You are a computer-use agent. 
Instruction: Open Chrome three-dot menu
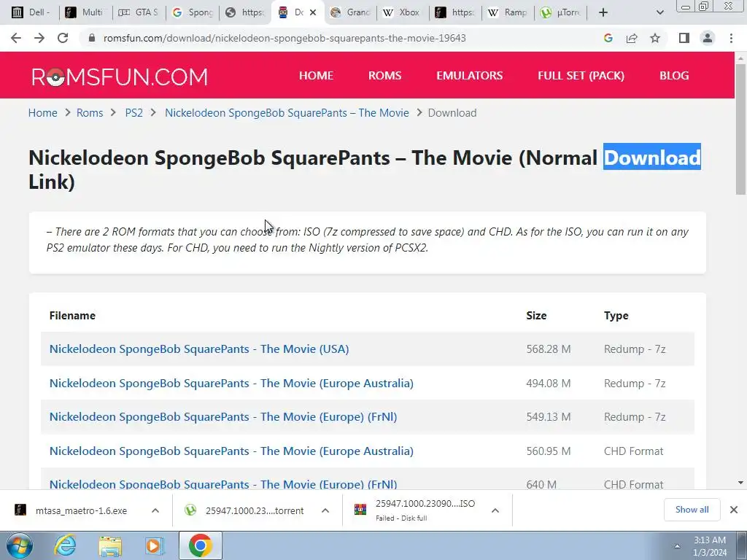click(x=731, y=38)
